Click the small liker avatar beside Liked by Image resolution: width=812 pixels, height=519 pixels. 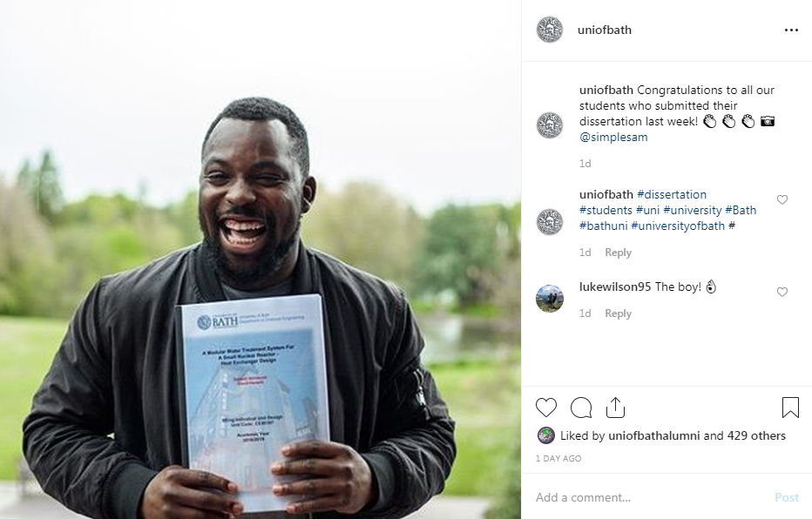tap(545, 435)
